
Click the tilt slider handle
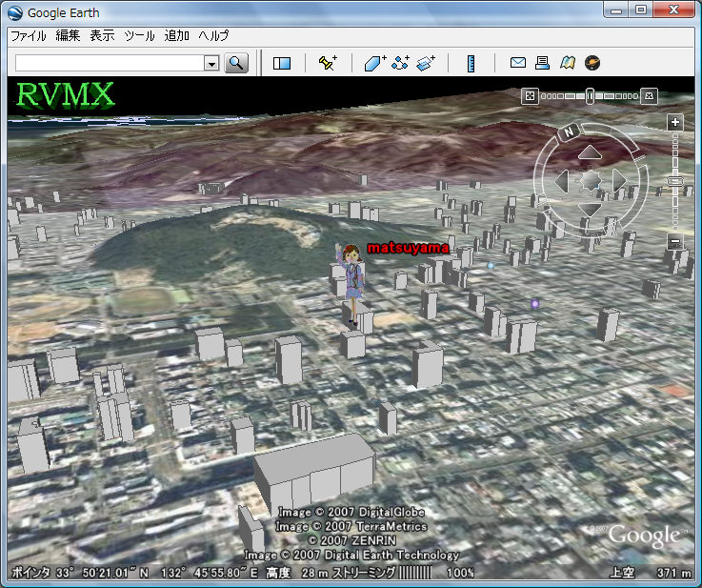[591, 95]
